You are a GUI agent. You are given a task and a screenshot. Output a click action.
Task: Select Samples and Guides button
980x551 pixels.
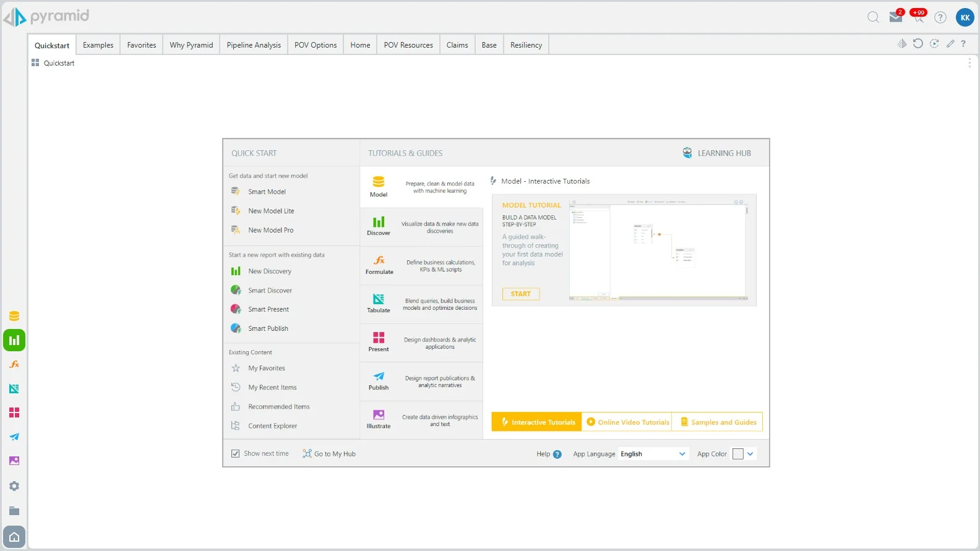pyautogui.click(x=718, y=422)
